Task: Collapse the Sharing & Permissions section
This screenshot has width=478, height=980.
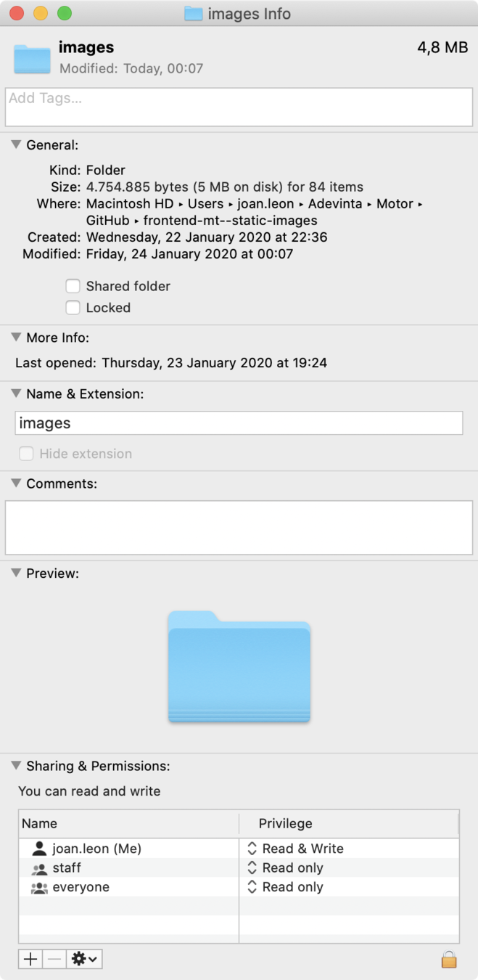Action: coord(17,765)
